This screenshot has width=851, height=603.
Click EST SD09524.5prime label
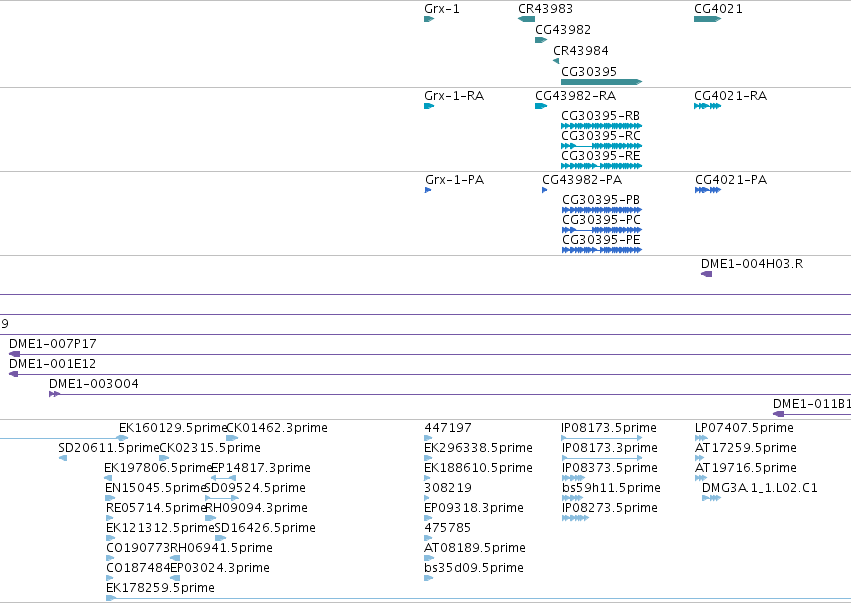click(x=256, y=488)
